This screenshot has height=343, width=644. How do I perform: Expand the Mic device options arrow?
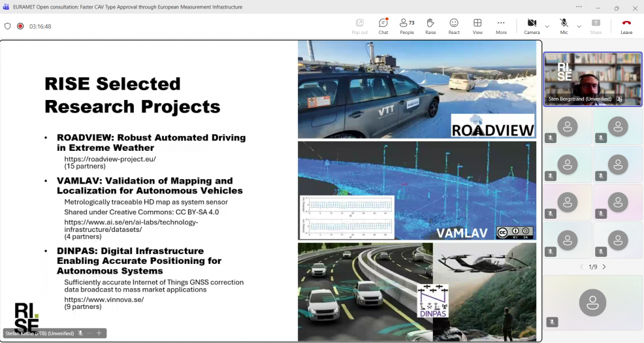579,27
